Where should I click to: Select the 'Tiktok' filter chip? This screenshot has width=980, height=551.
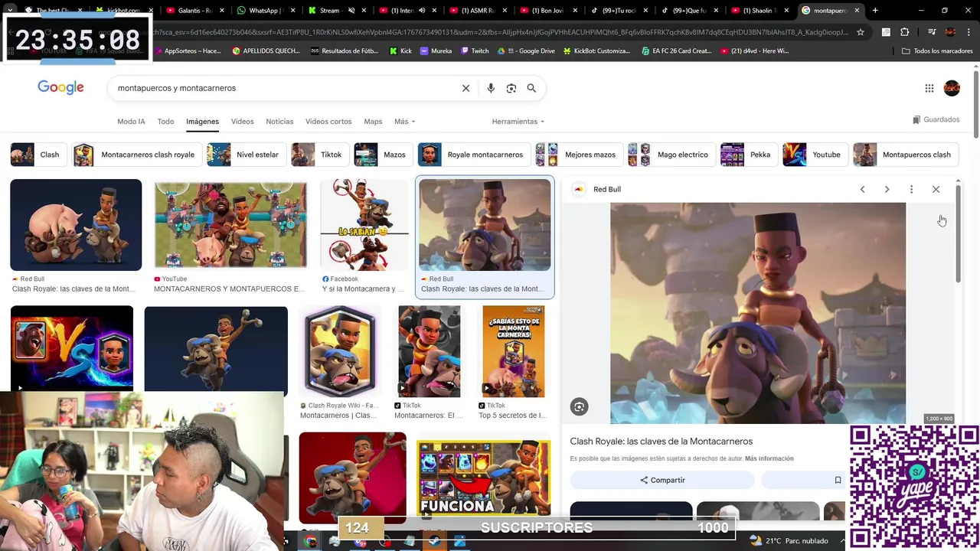coord(320,155)
